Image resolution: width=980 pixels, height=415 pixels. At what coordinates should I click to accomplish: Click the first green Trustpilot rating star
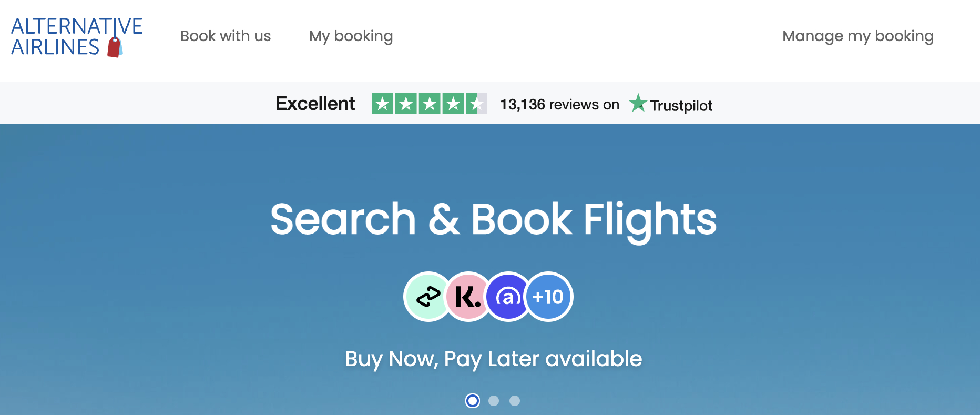click(x=382, y=103)
